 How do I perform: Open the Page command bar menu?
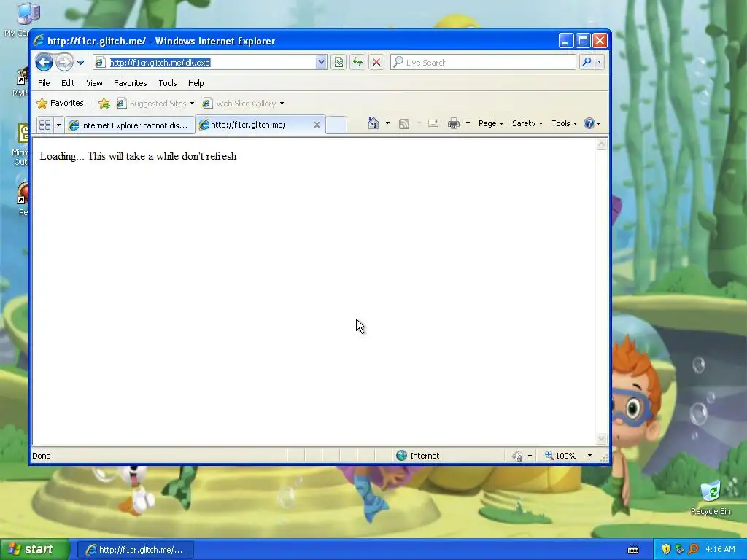point(491,123)
